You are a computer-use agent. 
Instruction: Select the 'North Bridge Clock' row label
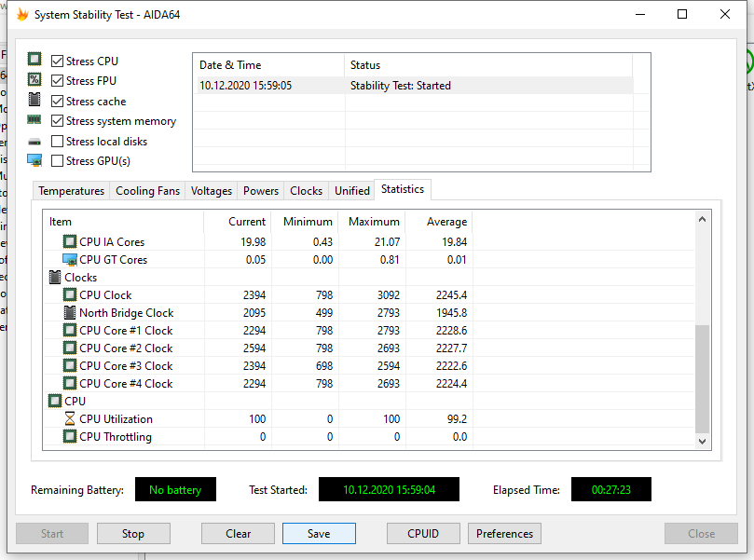click(x=127, y=312)
